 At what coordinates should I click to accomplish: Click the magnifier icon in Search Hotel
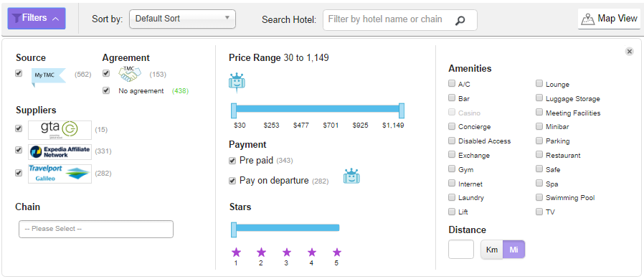click(460, 20)
